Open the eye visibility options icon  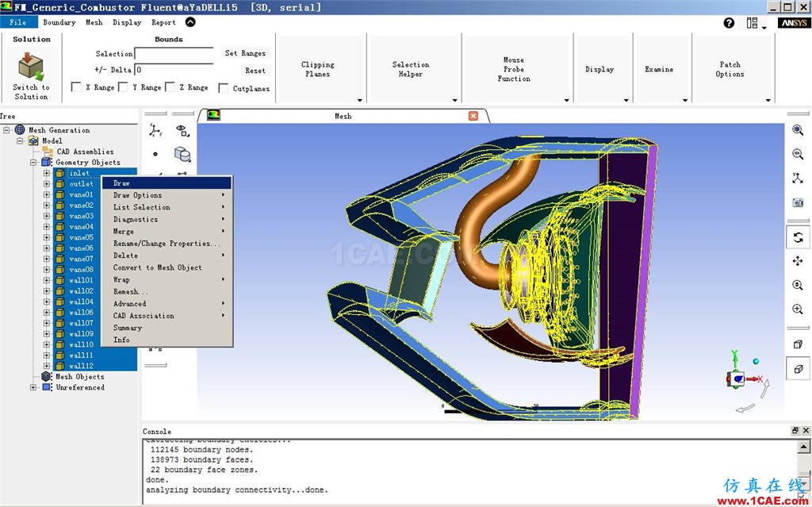click(182, 130)
